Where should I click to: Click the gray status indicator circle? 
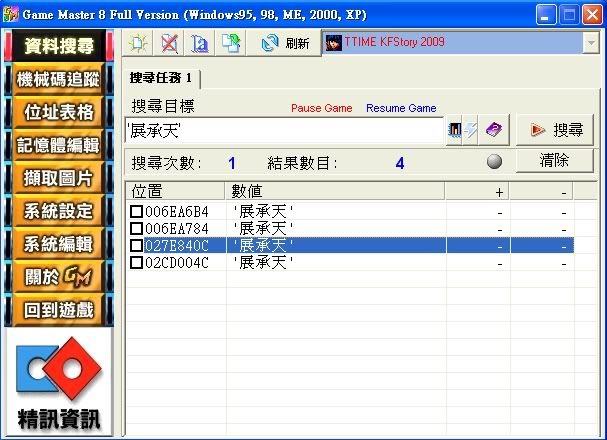[x=494, y=163]
